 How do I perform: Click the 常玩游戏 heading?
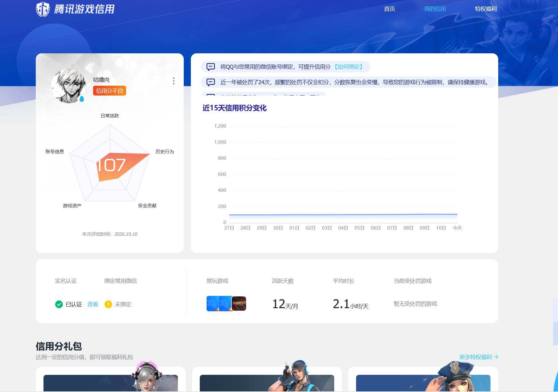tap(217, 281)
